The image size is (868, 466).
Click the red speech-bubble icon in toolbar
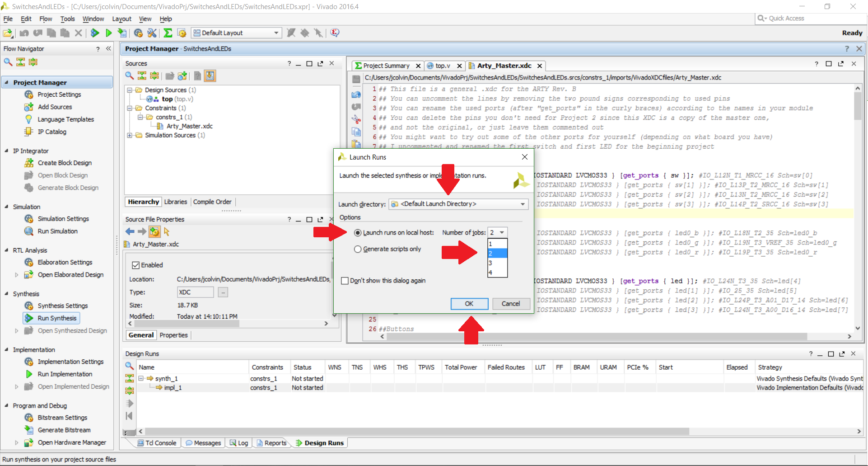coord(335,33)
